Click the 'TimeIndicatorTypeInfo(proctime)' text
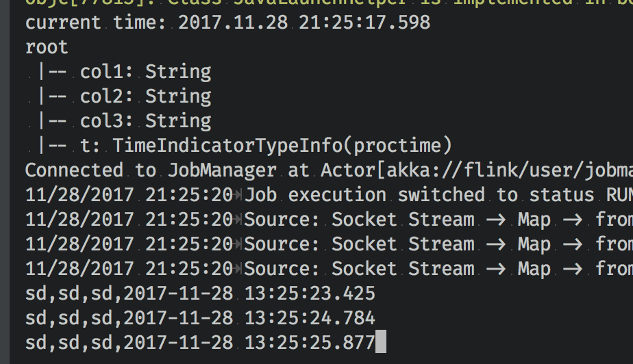 (x=282, y=146)
